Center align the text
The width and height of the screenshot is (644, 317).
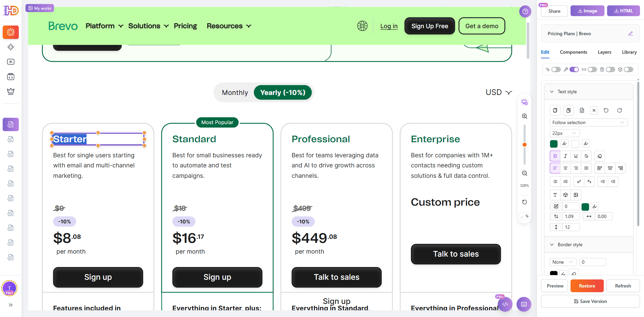566,168
